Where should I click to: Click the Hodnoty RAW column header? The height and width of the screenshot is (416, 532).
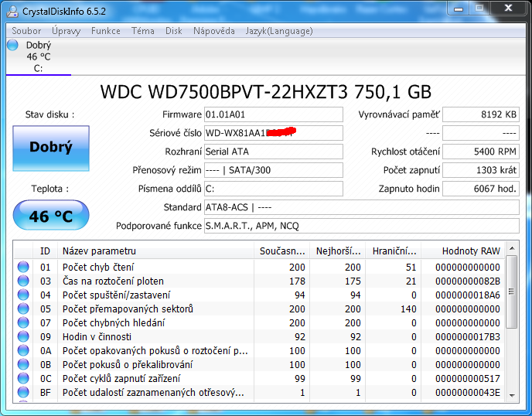pos(463,251)
